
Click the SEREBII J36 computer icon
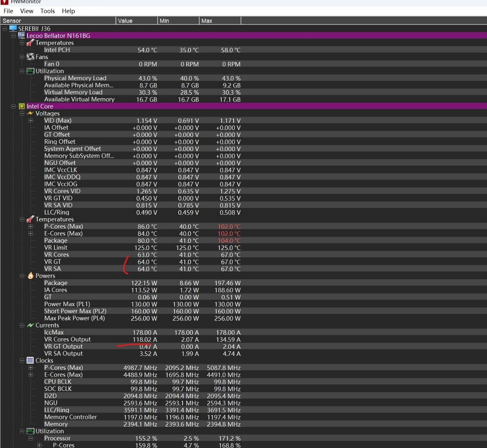point(13,28)
